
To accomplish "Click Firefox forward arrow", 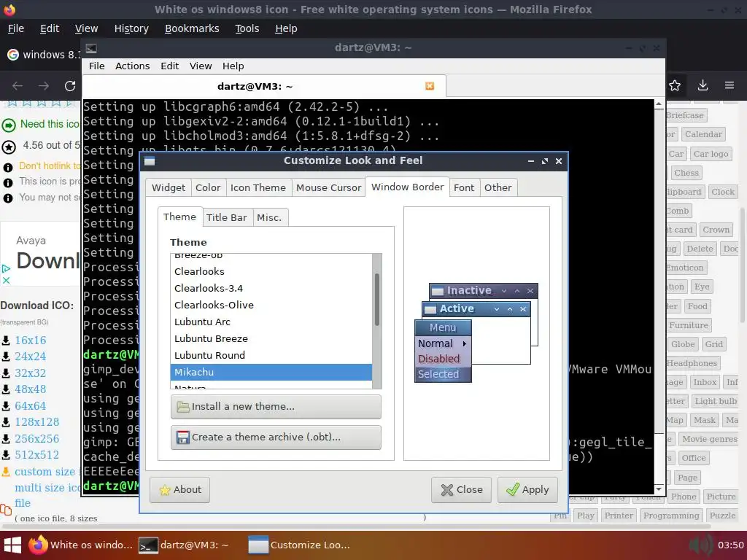I will coord(44,86).
